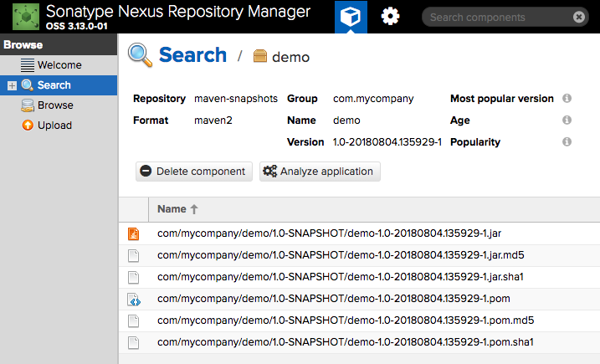Screen dimensions: 600x364
Task: Select the com.mycompany group value
Action: (x=373, y=99)
